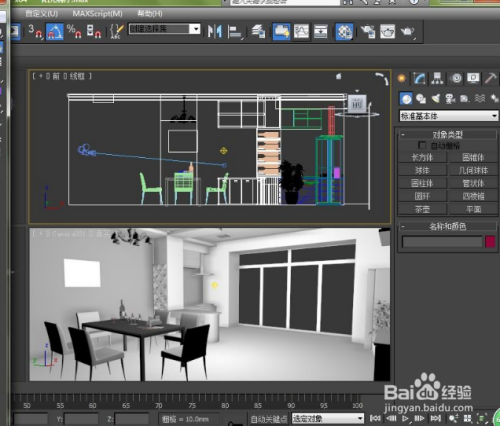The image size is (500, 426).
Task: Open the 帮助(H) menu
Action: click(x=150, y=14)
